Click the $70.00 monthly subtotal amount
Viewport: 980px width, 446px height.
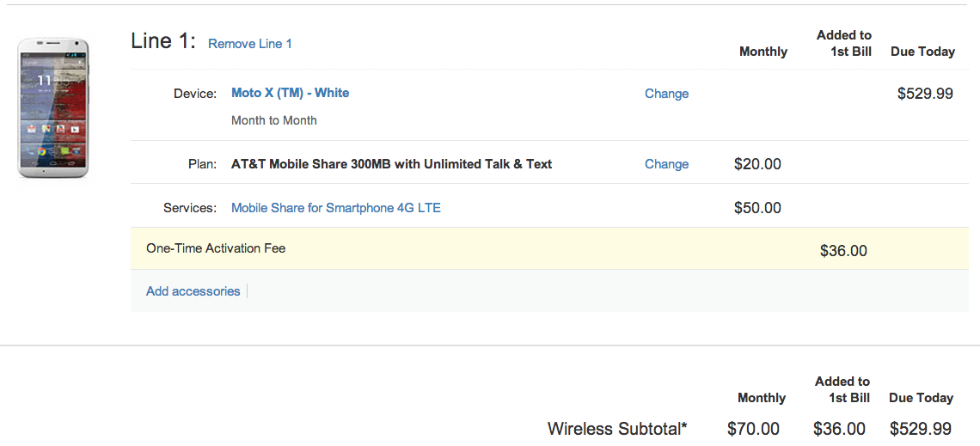pos(753,429)
